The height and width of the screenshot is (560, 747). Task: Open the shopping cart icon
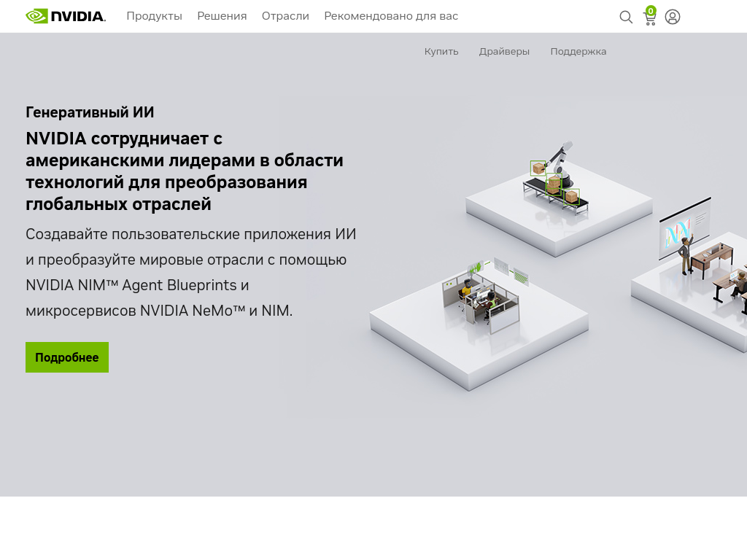tap(650, 16)
